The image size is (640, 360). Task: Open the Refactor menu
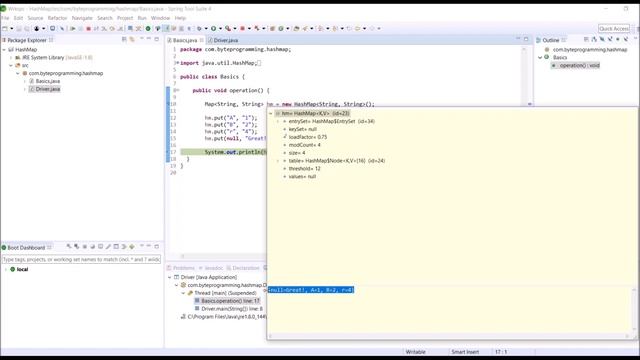coord(57,18)
